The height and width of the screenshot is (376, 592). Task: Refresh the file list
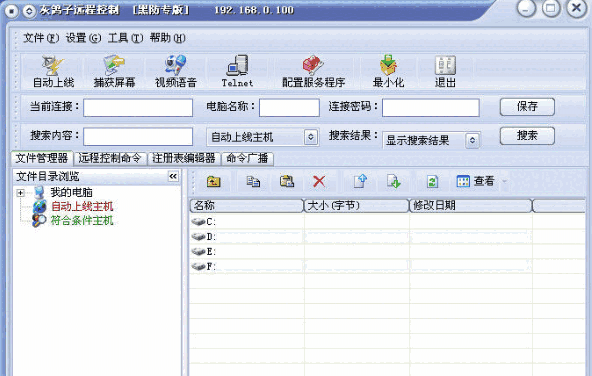432,182
